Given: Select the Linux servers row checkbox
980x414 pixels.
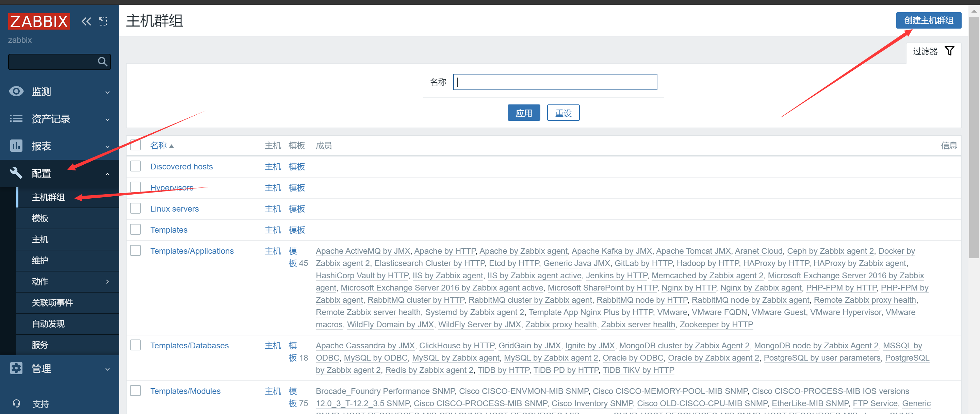Looking at the screenshot, I should [135, 208].
